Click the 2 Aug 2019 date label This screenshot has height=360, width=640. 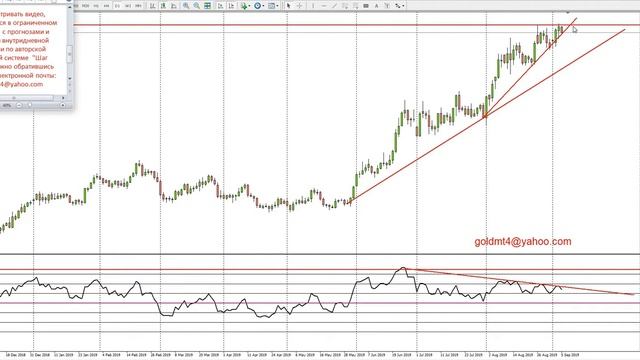click(498, 355)
